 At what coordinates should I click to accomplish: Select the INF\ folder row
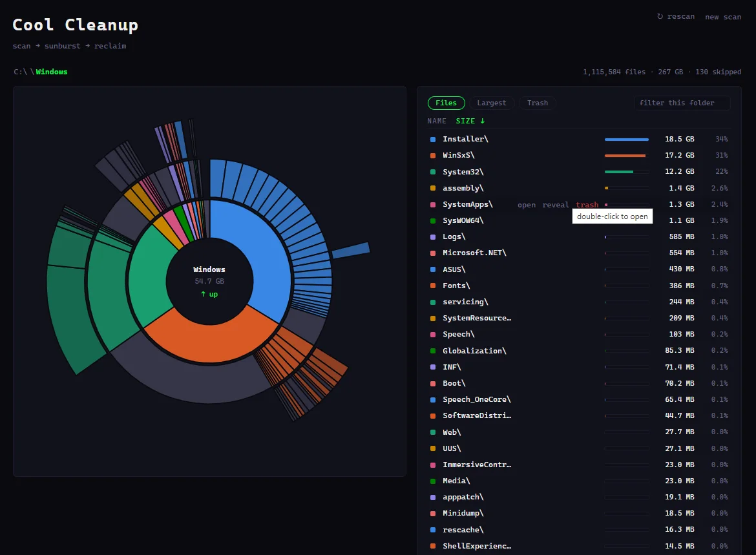pyautogui.click(x=578, y=367)
